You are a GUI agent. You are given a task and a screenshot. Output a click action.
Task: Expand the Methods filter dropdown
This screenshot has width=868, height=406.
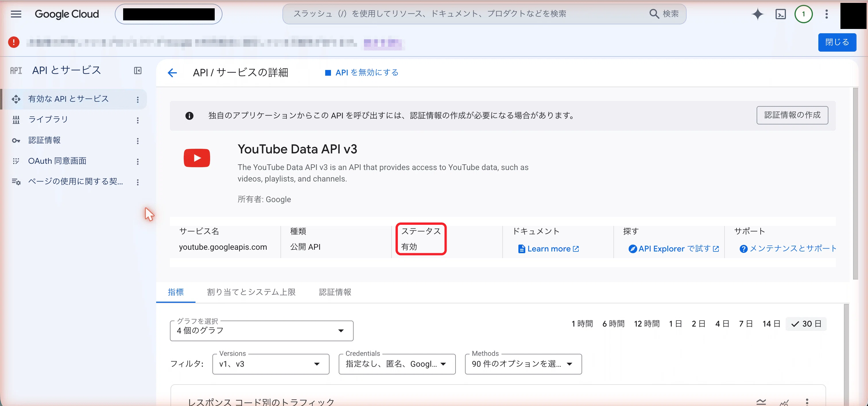pyautogui.click(x=523, y=364)
